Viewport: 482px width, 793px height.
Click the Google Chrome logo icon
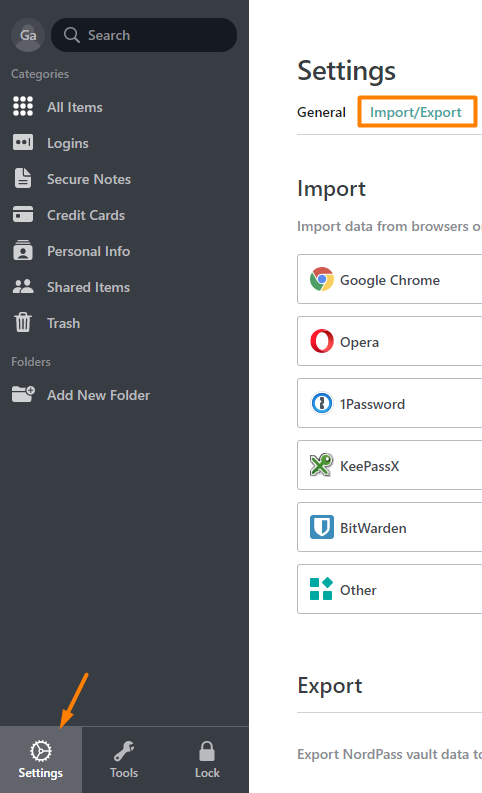(322, 279)
